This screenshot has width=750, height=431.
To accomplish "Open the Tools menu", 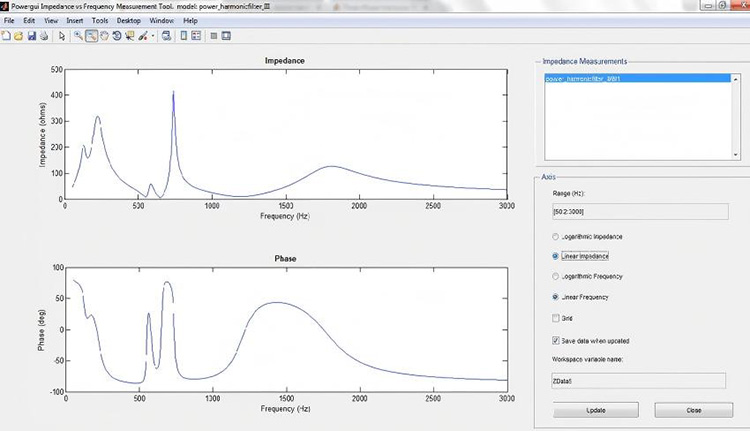I will (100, 21).
